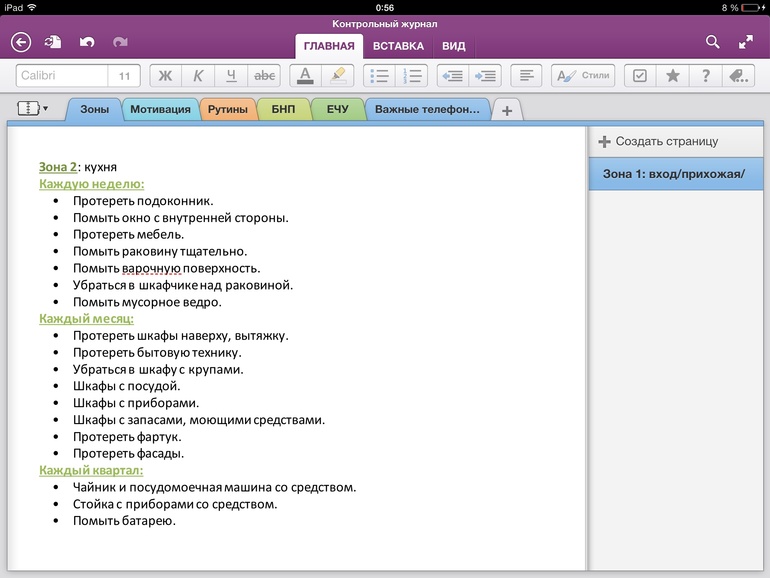
Task: Tap line Протереть бытовую технику.
Action: click(157, 353)
